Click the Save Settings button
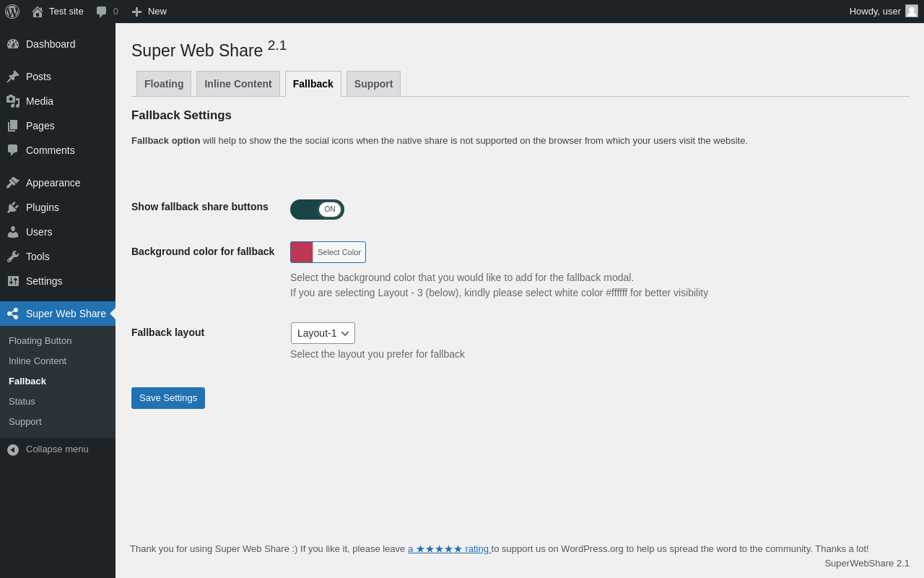 click(168, 398)
